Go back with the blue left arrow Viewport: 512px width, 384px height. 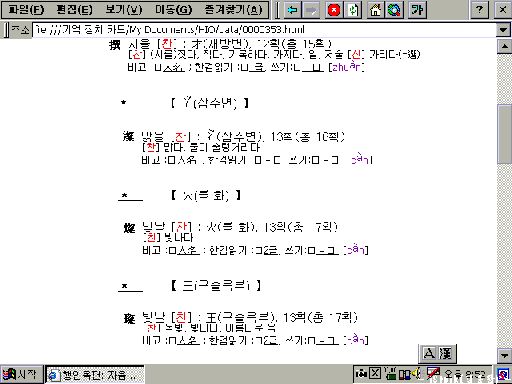(292, 10)
